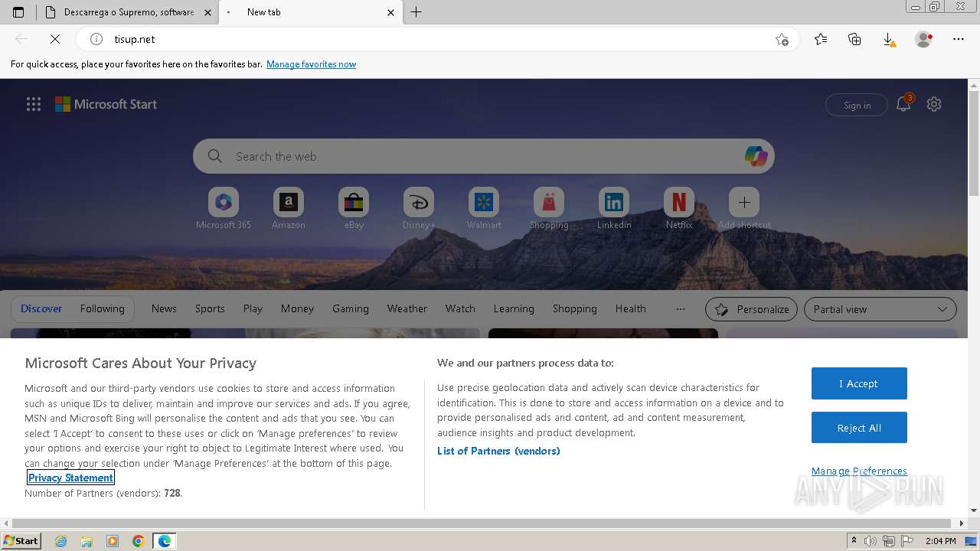Focus the Search the web field
The image size is (980, 551).
[484, 156]
